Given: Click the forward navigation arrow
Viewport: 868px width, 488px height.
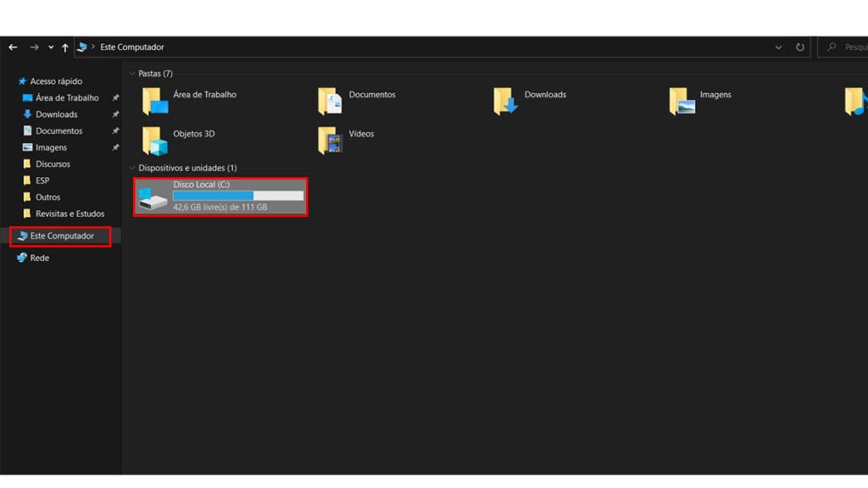Looking at the screenshot, I should (x=34, y=47).
